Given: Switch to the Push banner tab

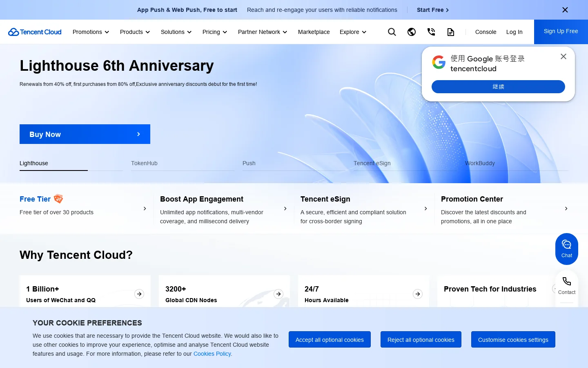Looking at the screenshot, I should coord(294,163).
